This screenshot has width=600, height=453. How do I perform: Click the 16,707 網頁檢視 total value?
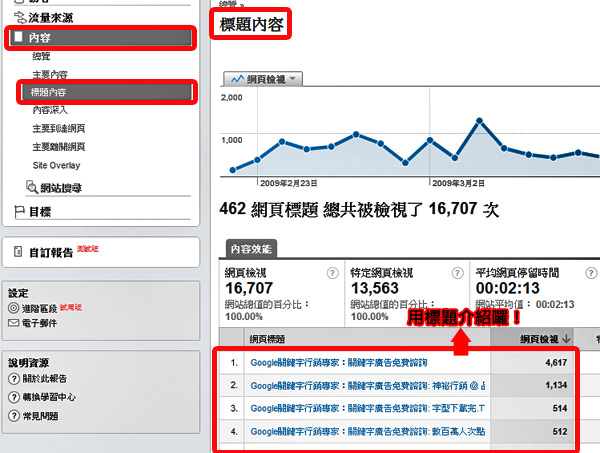click(x=249, y=288)
